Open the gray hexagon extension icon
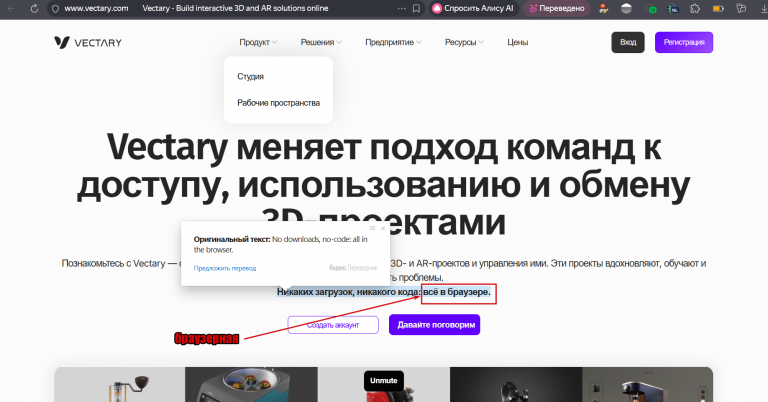 pos(626,8)
